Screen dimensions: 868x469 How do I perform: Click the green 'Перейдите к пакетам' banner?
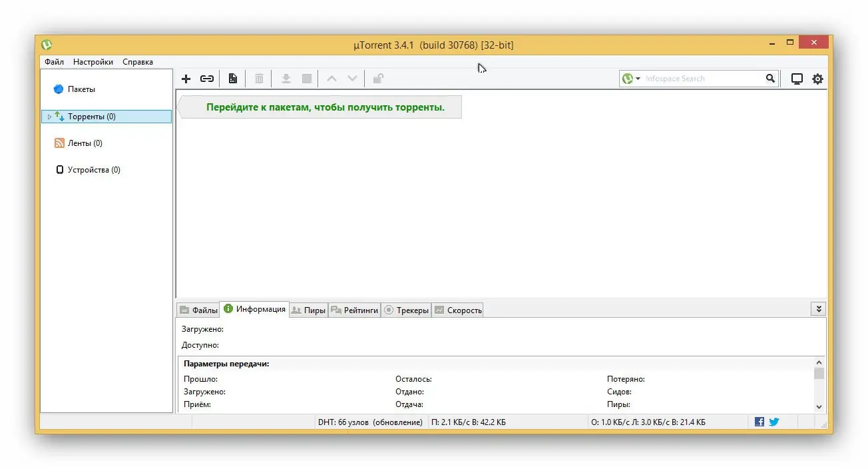(x=321, y=107)
